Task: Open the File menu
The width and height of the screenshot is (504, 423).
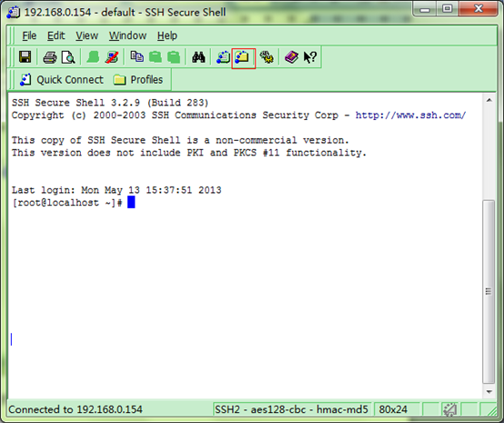Action: coord(29,35)
